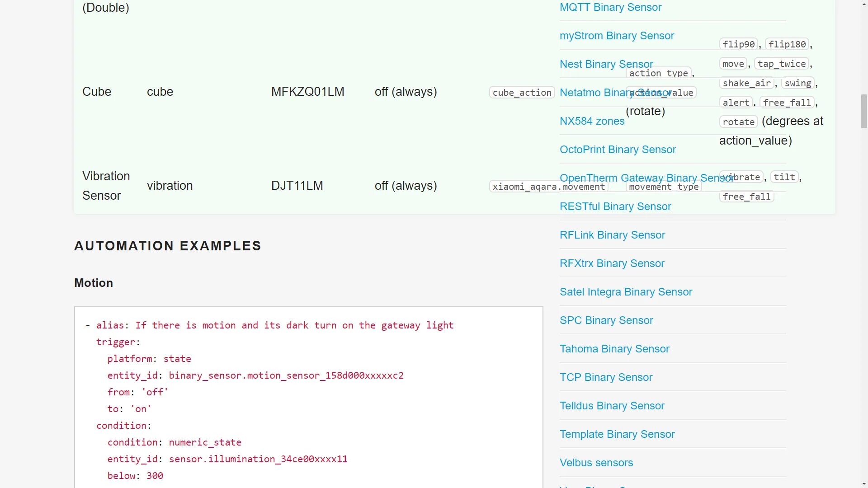868x488 pixels.
Task: Open the myStrom Binary Sensor link
Action: point(617,36)
